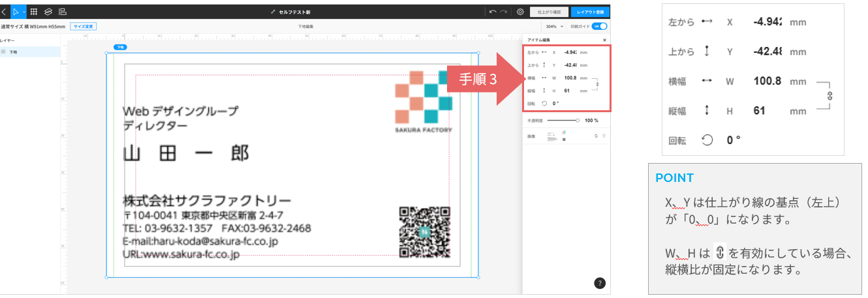Click the blue 下地 tag above canvas

pos(120,47)
